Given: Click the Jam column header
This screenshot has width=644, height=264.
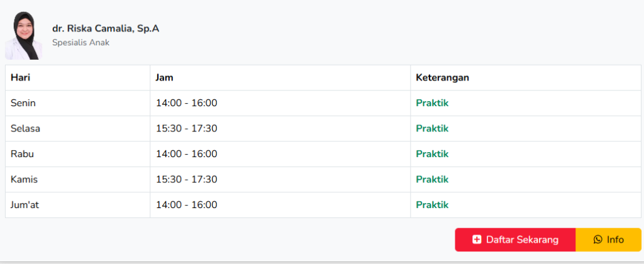Looking at the screenshot, I should tap(165, 77).
